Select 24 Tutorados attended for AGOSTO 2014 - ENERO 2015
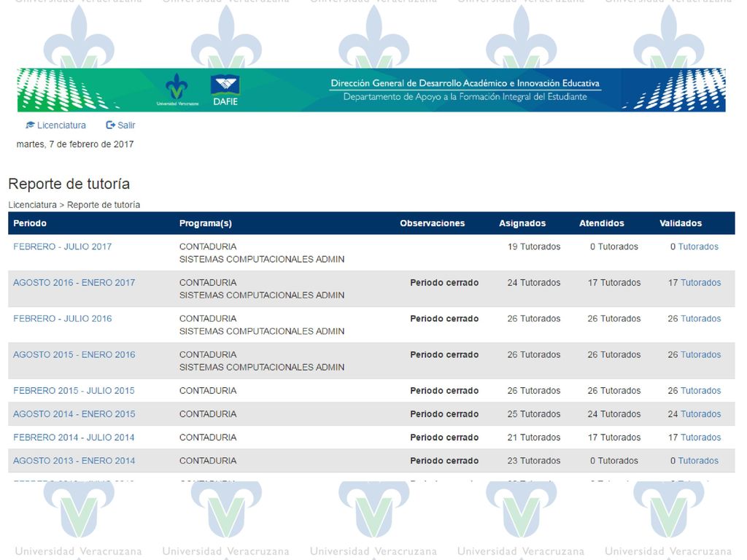747x560 pixels. coord(614,414)
